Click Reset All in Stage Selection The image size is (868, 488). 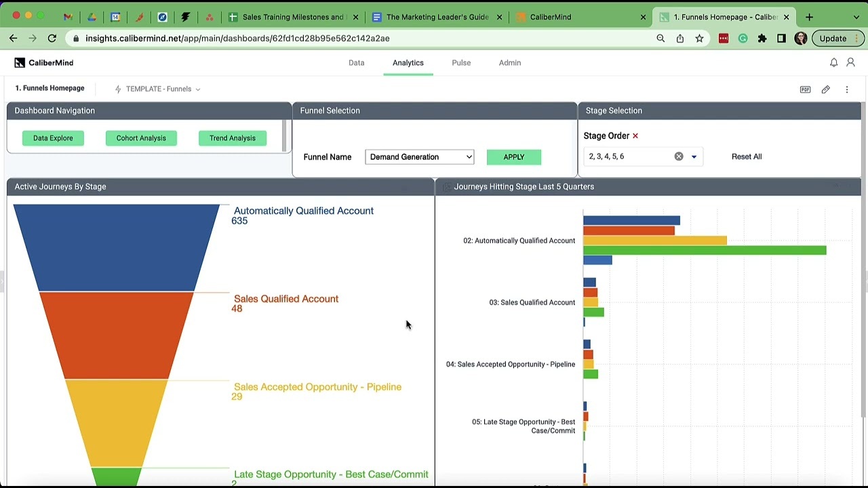(746, 157)
